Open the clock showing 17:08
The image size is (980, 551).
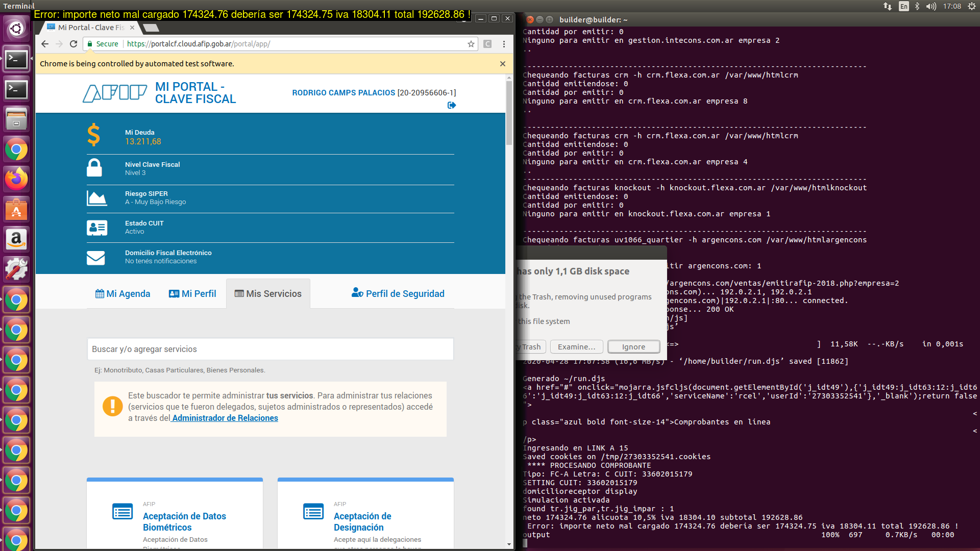[952, 6]
